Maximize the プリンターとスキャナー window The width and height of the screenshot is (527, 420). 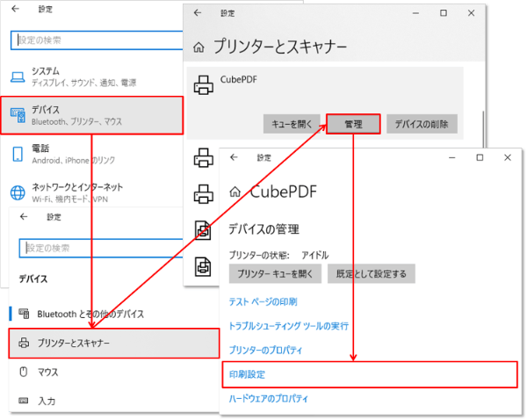tap(444, 13)
